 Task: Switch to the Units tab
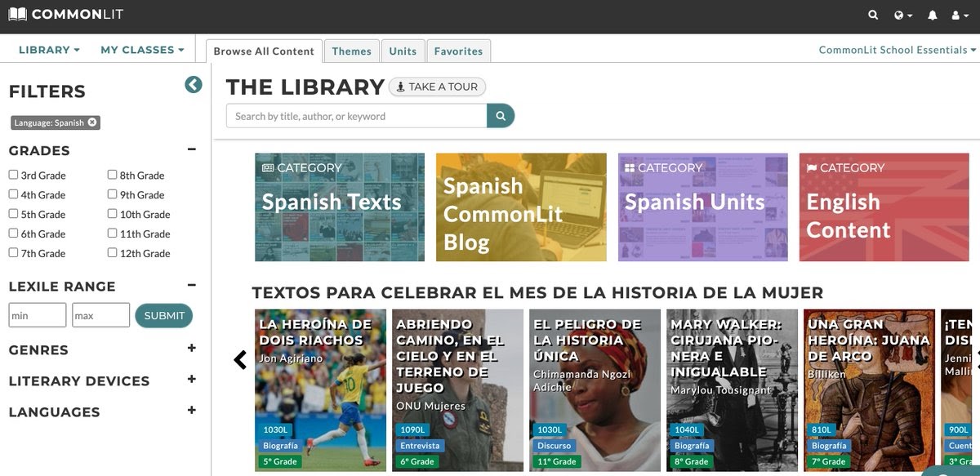coord(403,51)
